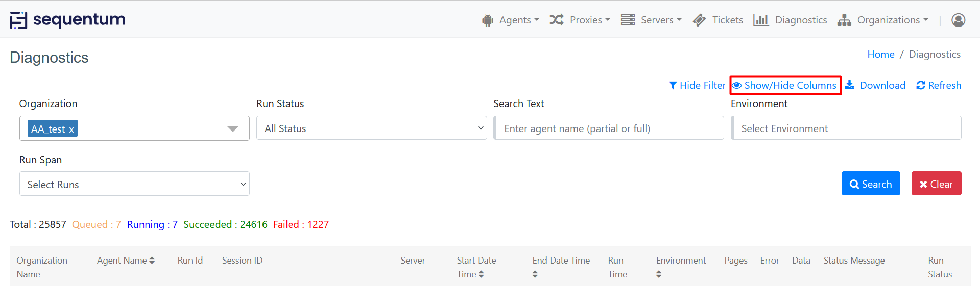Image resolution: width=980 pixels, height=286 pixels.
Task: Click the Diagnostics bar chart icon
Action: [x=760, y=20]
